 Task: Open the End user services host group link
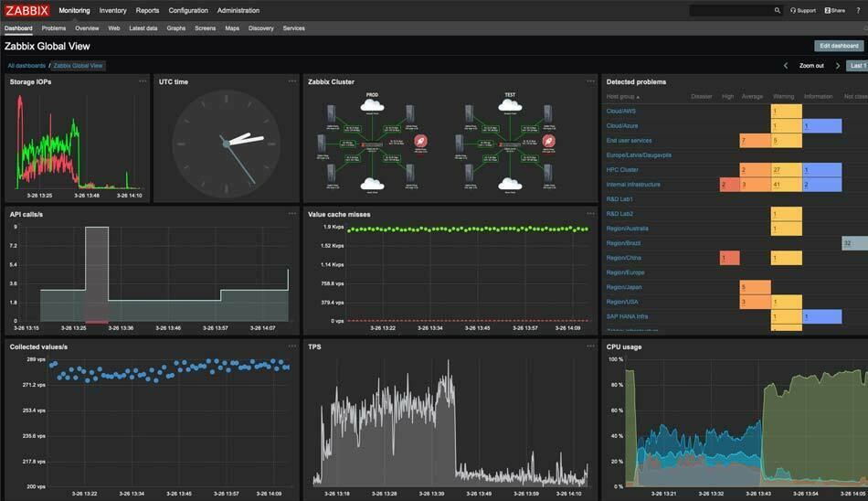pos(629,141)
